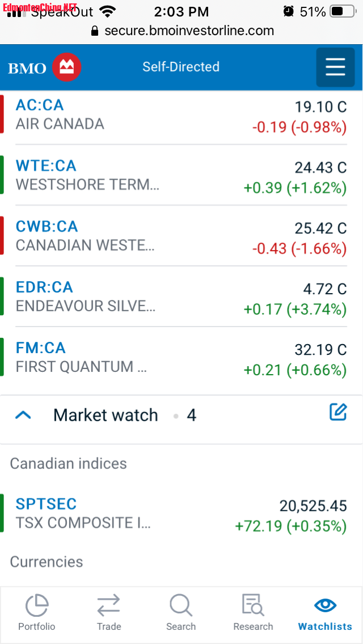Open the Portfolio pie chart icon
The width and height of the screenshot is (363, 644).
37,605
